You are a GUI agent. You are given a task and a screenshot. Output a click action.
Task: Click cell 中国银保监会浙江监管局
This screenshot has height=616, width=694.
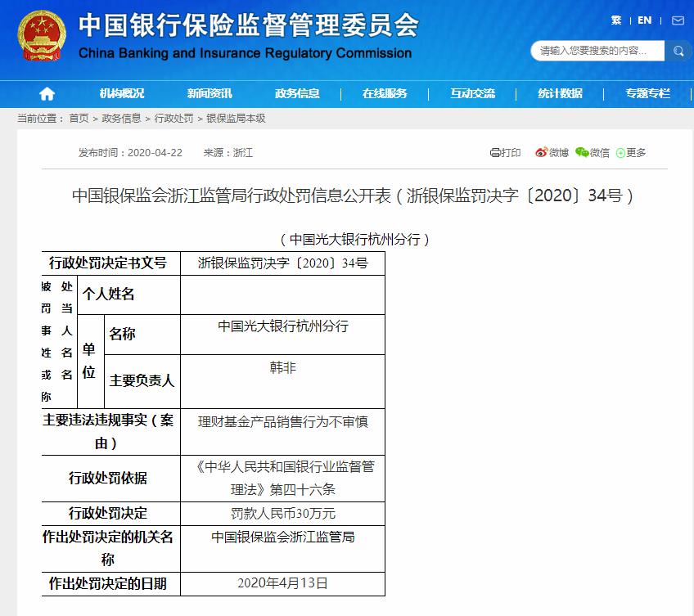[x=283, y=549]
